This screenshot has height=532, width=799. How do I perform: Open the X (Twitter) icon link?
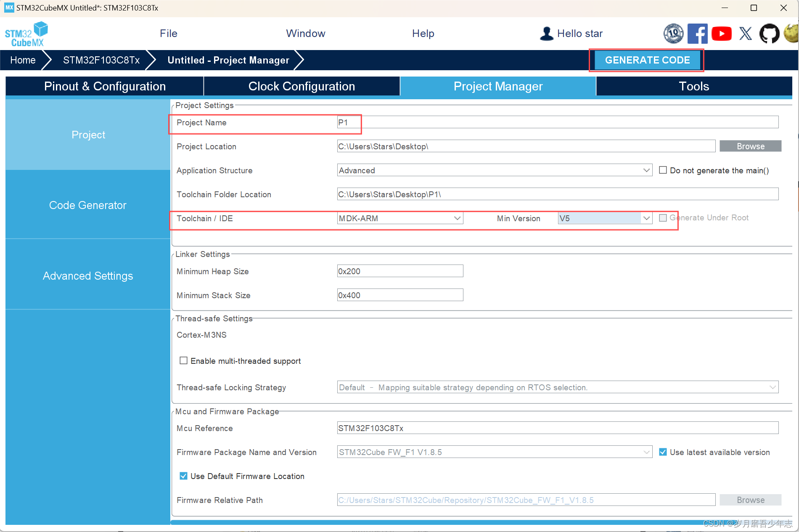tap(746, 34)
